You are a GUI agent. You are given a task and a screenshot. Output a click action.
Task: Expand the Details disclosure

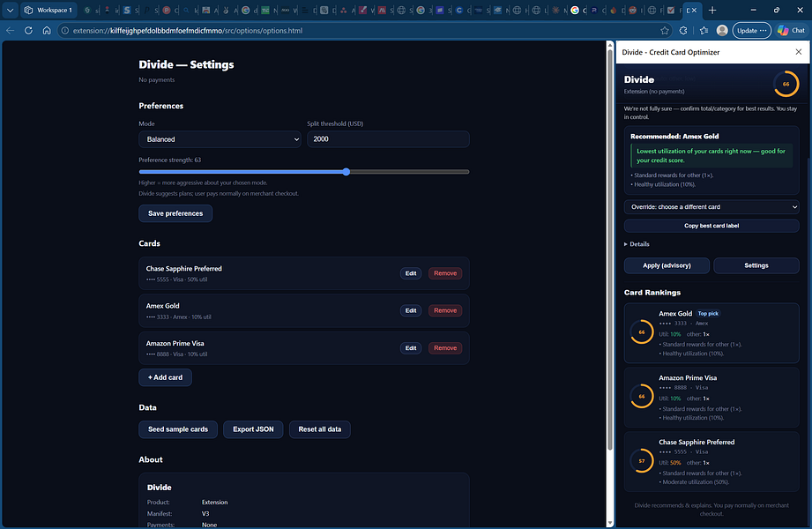637,244
